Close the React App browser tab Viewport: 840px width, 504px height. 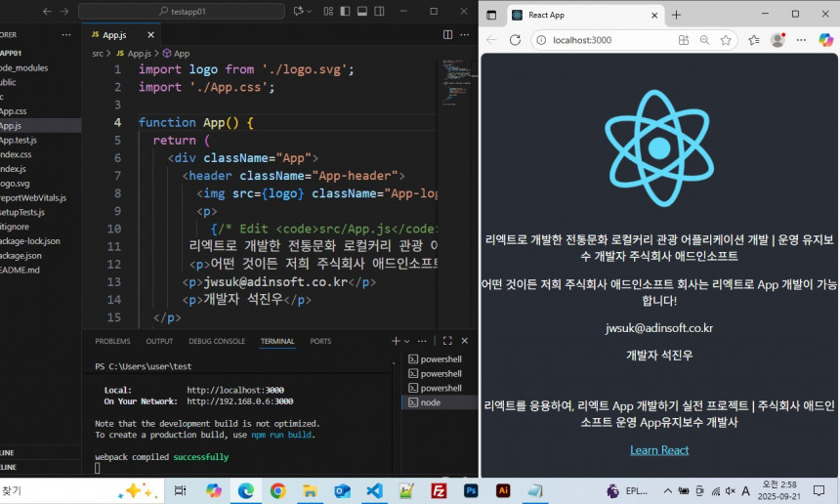[654, 15]
